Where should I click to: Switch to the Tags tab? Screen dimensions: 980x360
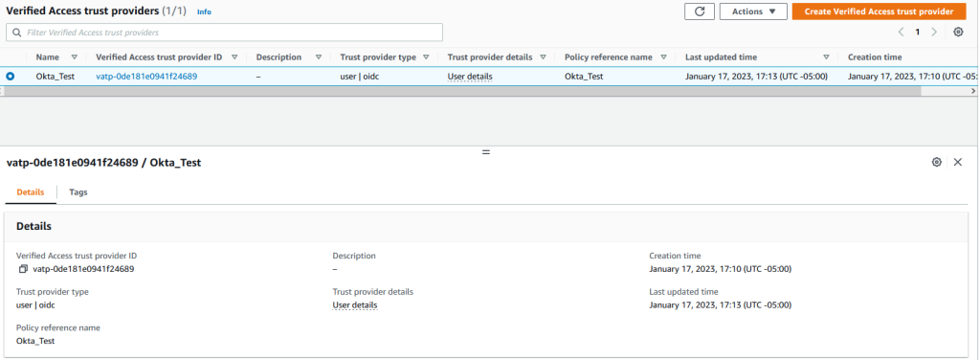[78, 191]
